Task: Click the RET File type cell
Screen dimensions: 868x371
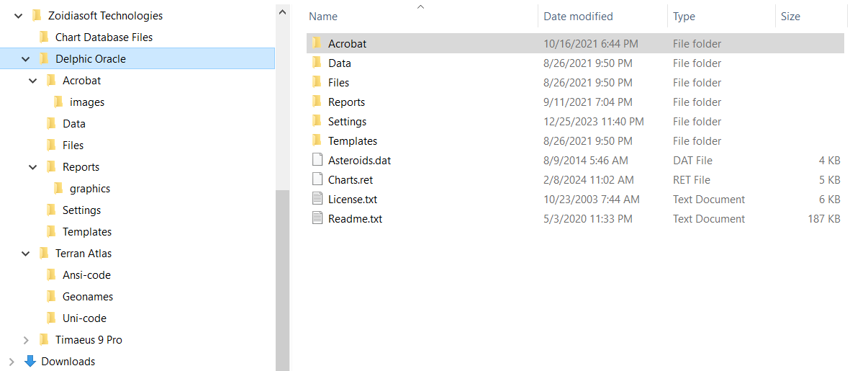Action: pyautogui.click(x=692, y=180)
